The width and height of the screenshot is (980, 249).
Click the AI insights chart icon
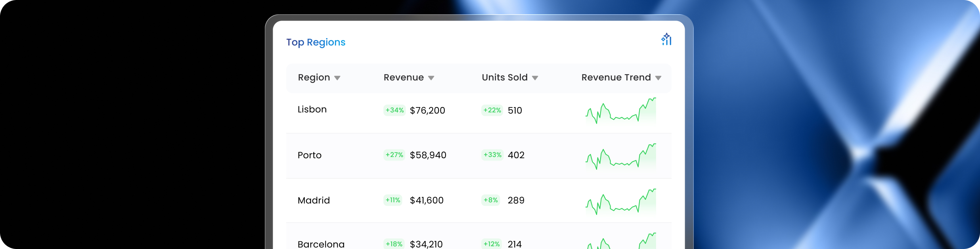(666, 39)
